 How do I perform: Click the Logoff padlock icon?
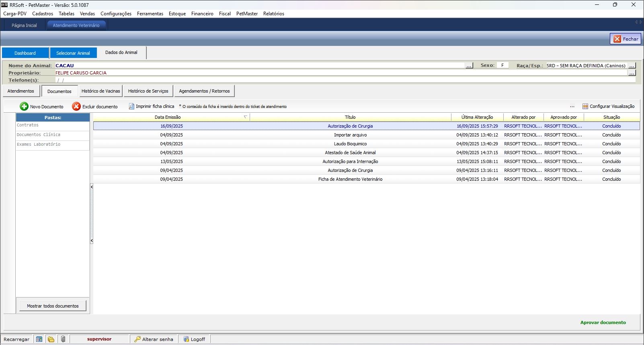click(186, 339)
